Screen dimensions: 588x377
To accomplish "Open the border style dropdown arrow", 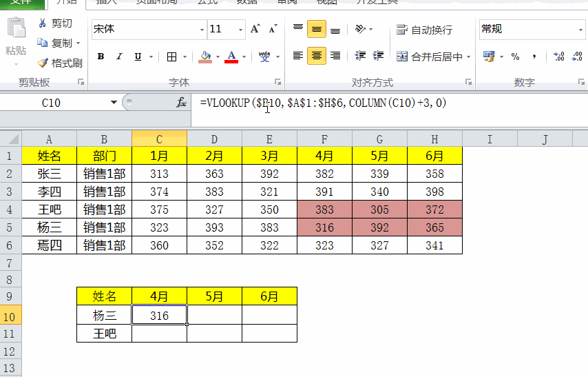I will tap(185, 57).
